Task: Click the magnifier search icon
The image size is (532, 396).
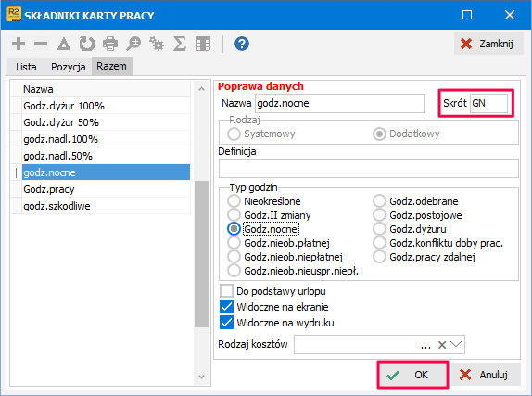Action: 133,44
